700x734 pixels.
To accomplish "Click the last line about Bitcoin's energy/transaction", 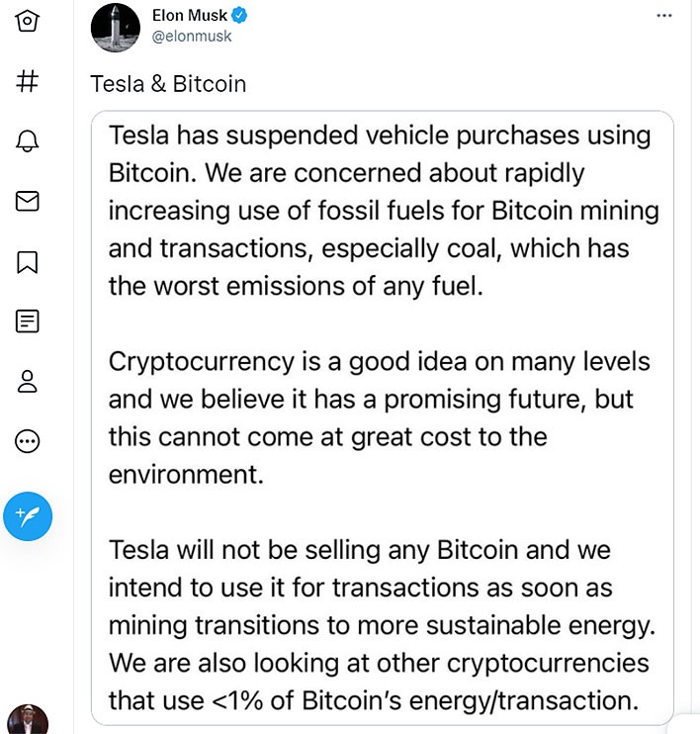I will click(374, 700).
